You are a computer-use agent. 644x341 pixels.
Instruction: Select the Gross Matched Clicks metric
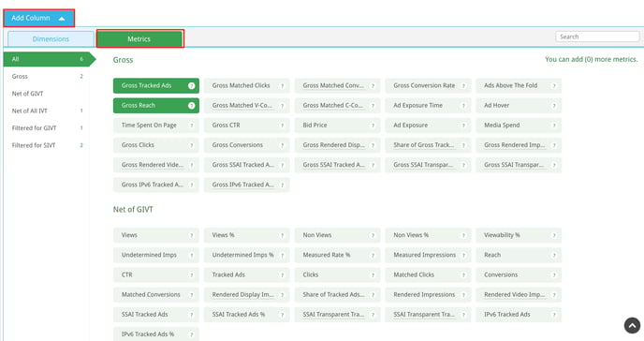click(x=246, y=86)
